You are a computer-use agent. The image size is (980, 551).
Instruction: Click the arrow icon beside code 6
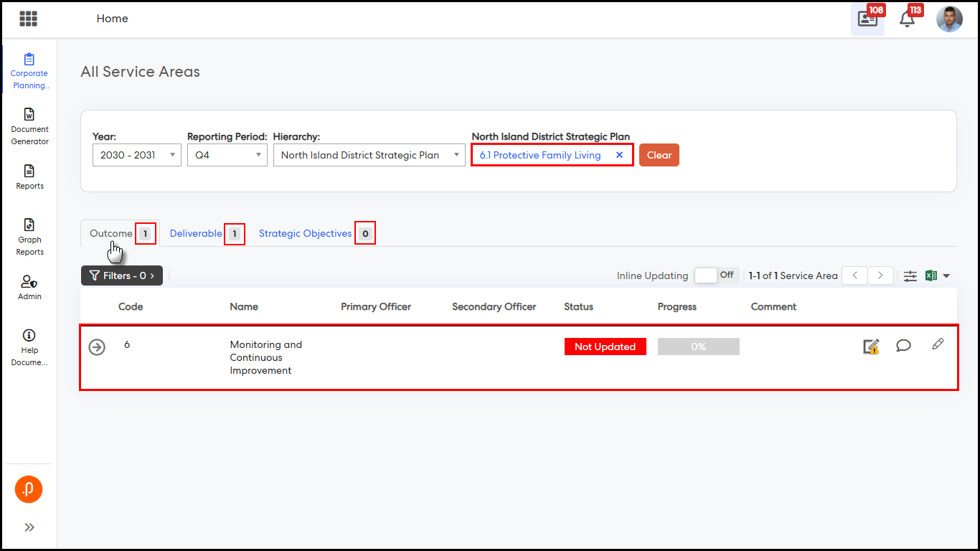point(97,347)
